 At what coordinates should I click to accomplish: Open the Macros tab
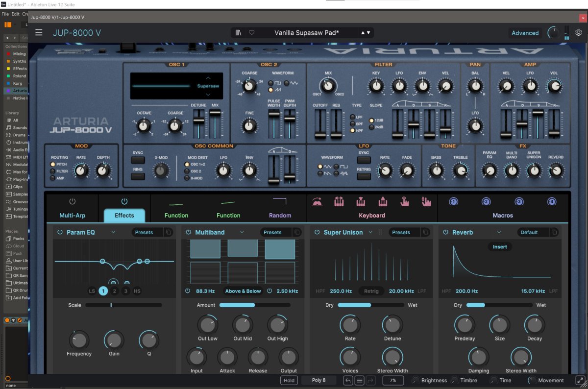tap(503, 215)
